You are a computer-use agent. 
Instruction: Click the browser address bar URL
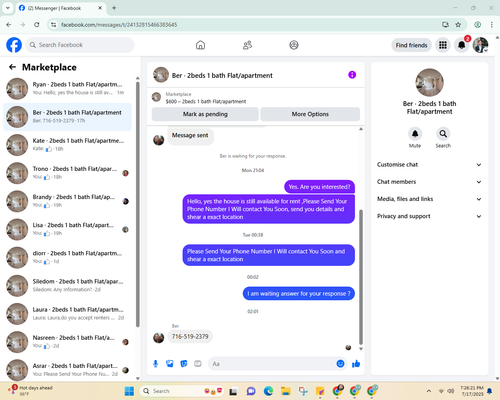pos(119,25)
